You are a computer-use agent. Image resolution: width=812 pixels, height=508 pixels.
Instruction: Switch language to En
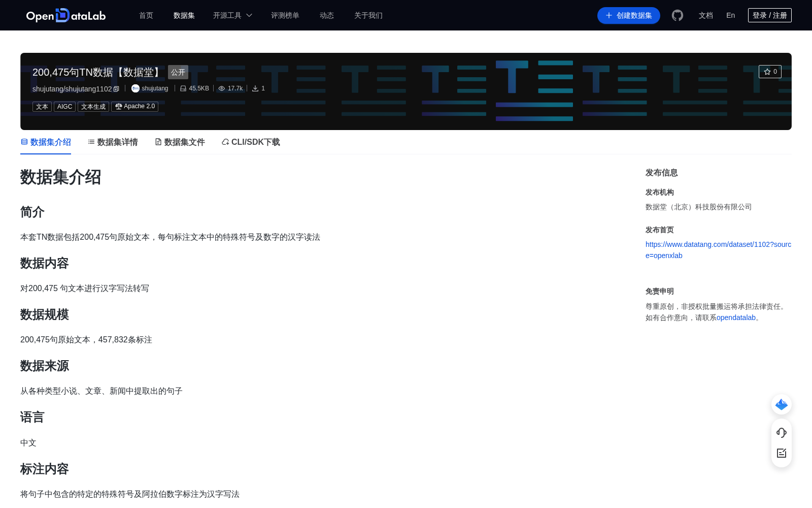pyautogui.click(x=731, y=15)
